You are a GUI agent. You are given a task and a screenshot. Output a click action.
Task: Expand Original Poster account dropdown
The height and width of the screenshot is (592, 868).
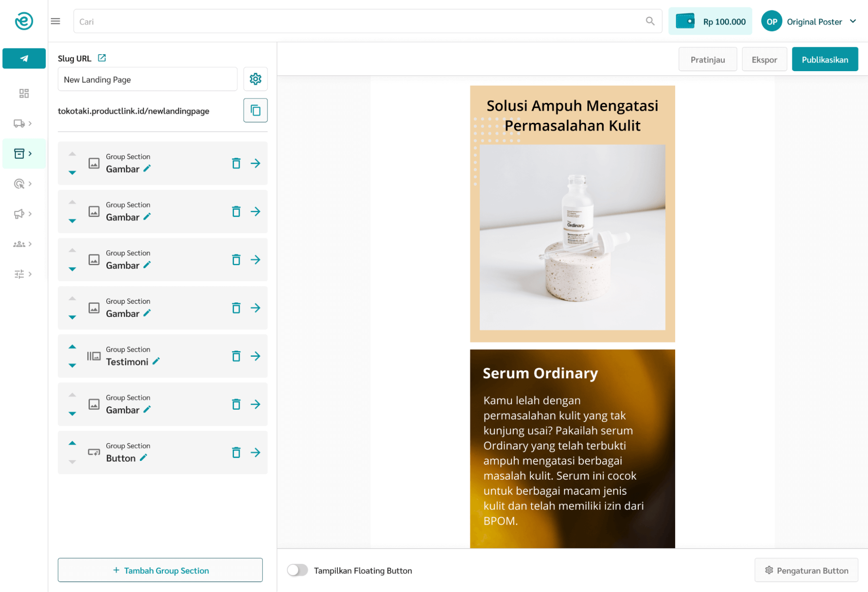[853, 21]
